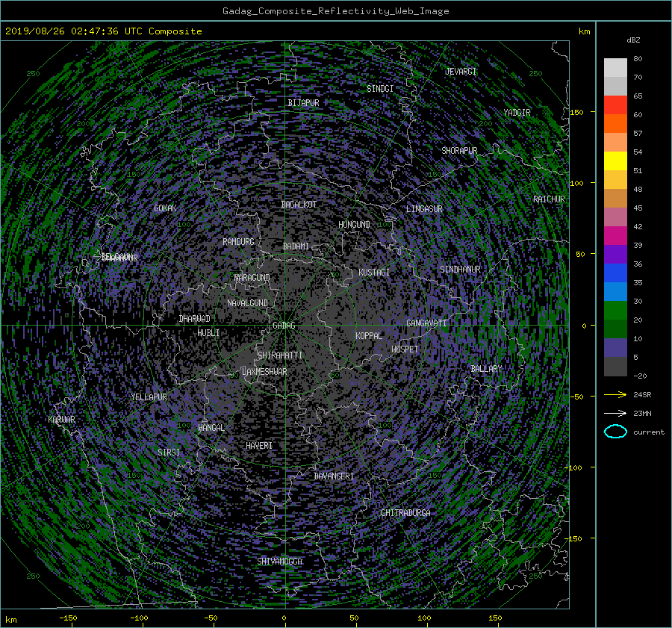Click the RAICHUR city label
The width and height of the screenshot is (672, 628).
549,199
